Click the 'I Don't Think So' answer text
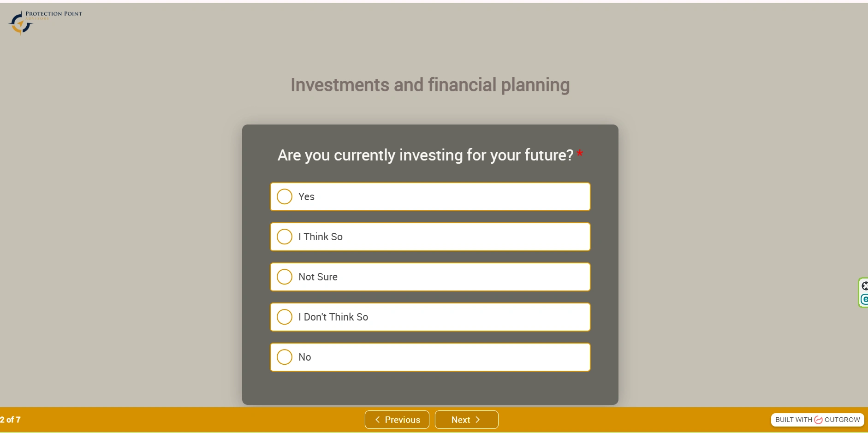This screenshot has height=433, width=868. [x=333, y=317]
